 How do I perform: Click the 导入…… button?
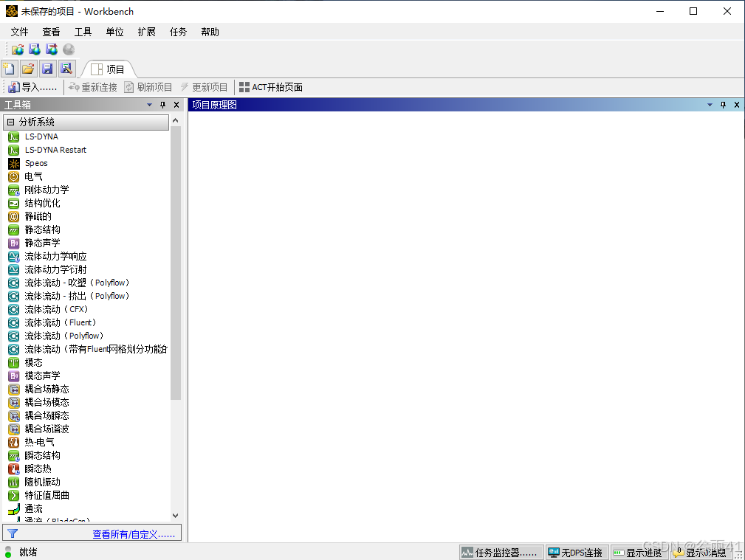click(x=32, y=87)
